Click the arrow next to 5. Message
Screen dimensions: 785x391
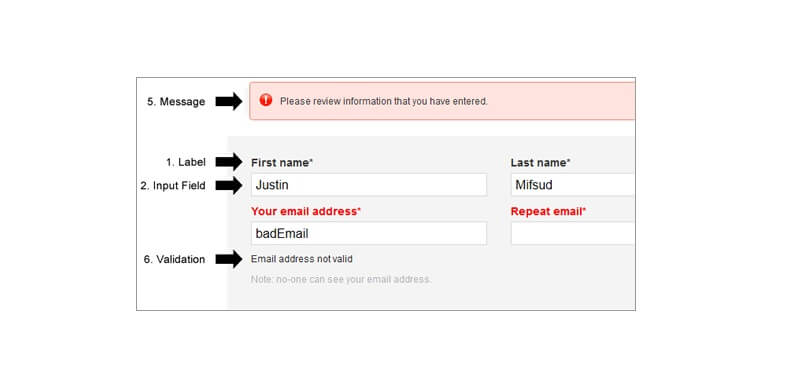pyautogui.click(x=229, y=102)
